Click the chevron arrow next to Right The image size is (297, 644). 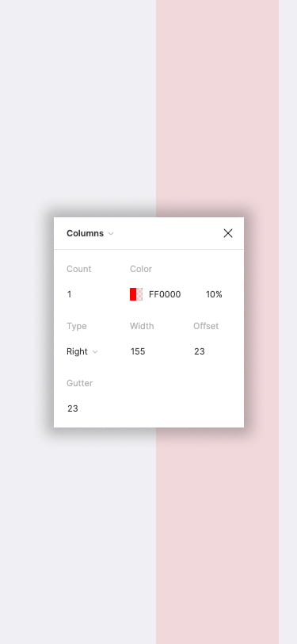click(95, 352)
